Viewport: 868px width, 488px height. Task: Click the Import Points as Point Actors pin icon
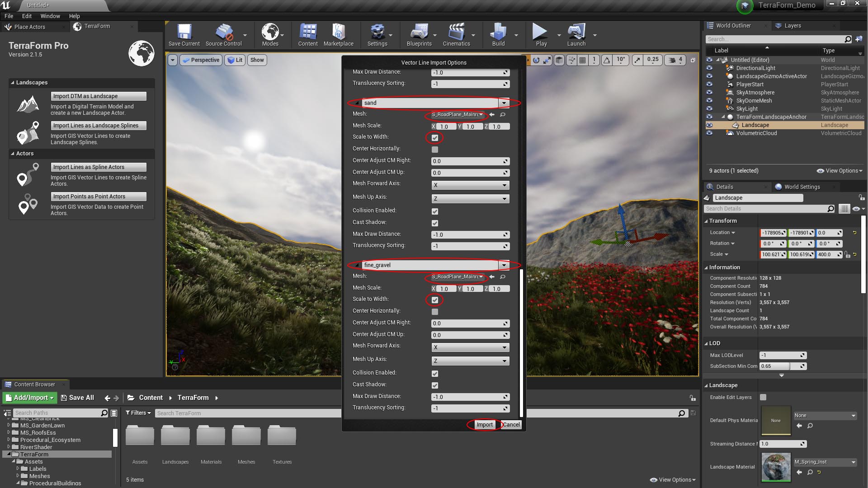[28, 204]
